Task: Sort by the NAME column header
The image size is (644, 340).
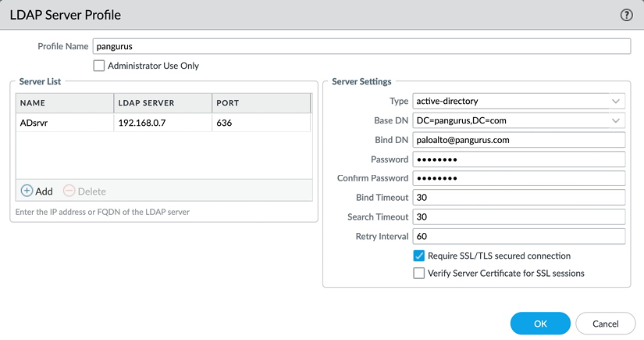Action: click(65, 102)
